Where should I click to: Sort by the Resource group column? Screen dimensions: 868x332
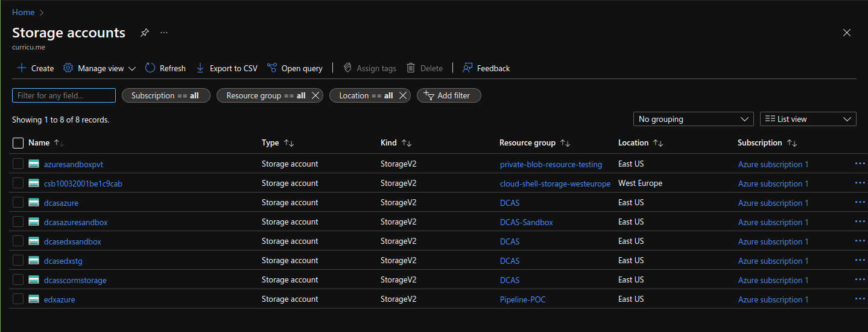click(x=534, y=143)
